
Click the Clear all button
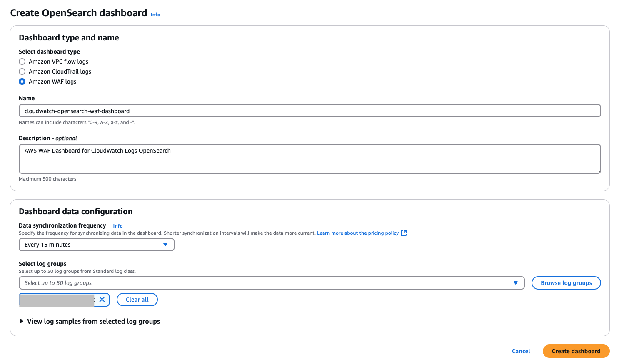[137, 300]
